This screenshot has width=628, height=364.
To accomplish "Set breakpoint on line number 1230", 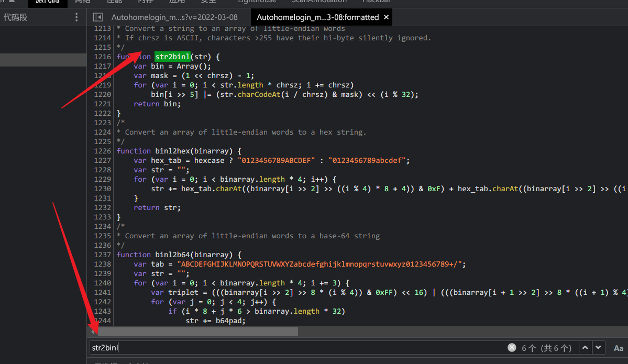I will (x=102, y=189).
